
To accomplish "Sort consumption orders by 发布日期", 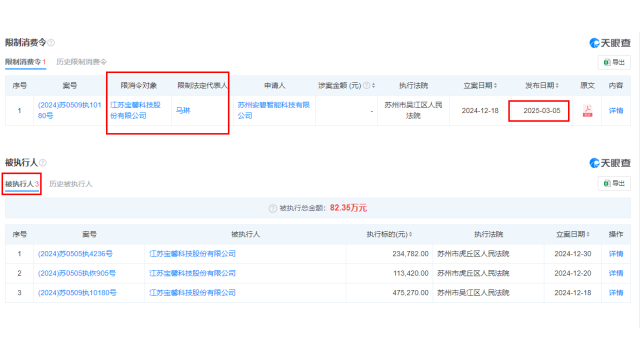I will point(557,85).
